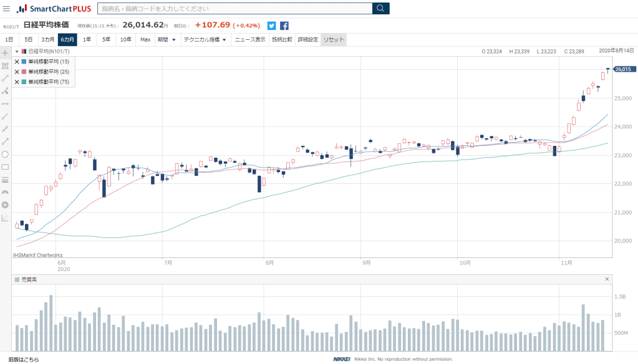Open the 期間 dropdown

pos(167,39)
